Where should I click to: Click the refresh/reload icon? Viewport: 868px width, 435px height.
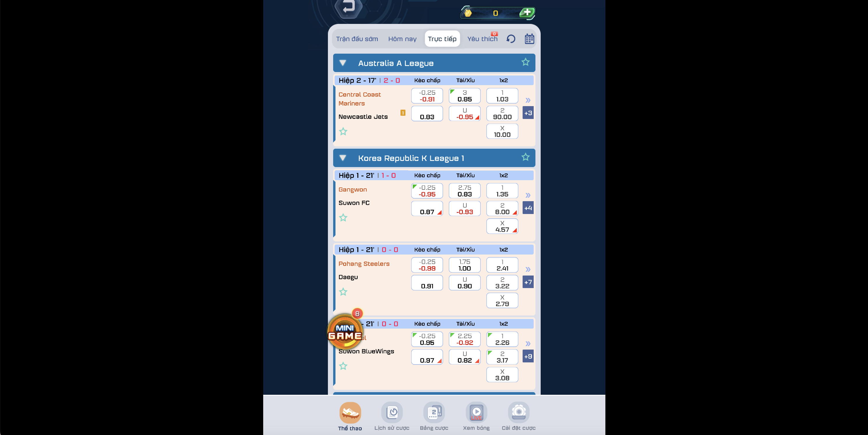[x=511, y=39]
